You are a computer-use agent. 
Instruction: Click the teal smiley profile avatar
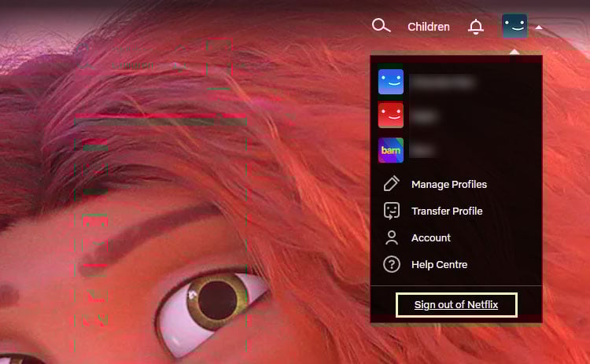coord(514,26)
